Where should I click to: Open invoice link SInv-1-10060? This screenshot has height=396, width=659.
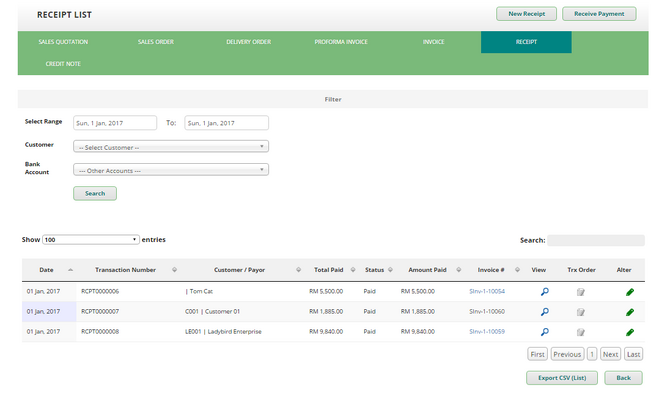tap(487, 312)
